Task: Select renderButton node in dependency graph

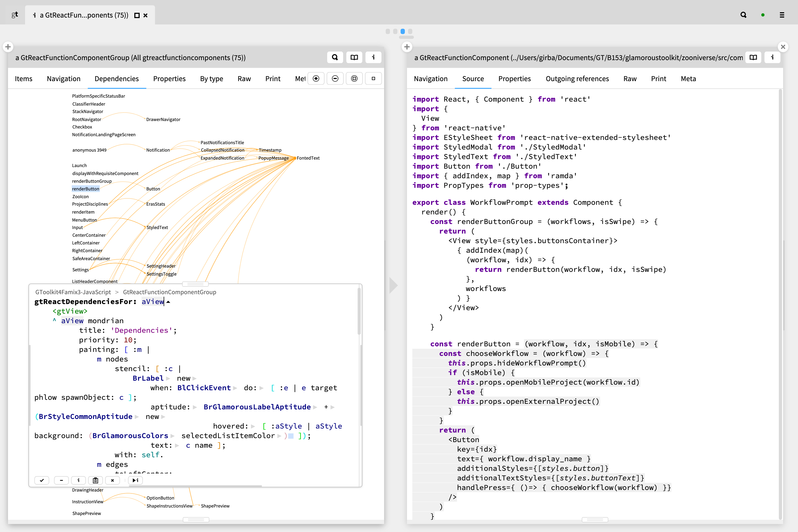Action: click(85, 189)
